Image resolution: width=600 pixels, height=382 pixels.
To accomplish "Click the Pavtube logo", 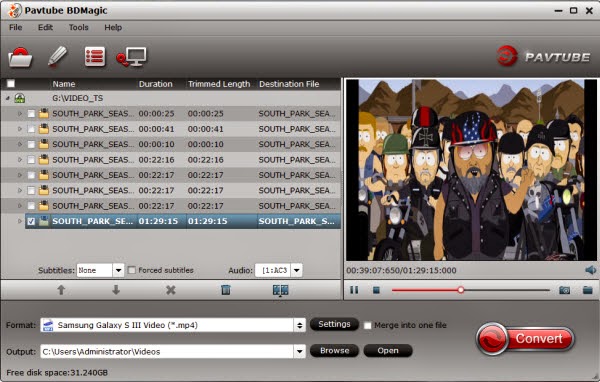I will 543,56.
